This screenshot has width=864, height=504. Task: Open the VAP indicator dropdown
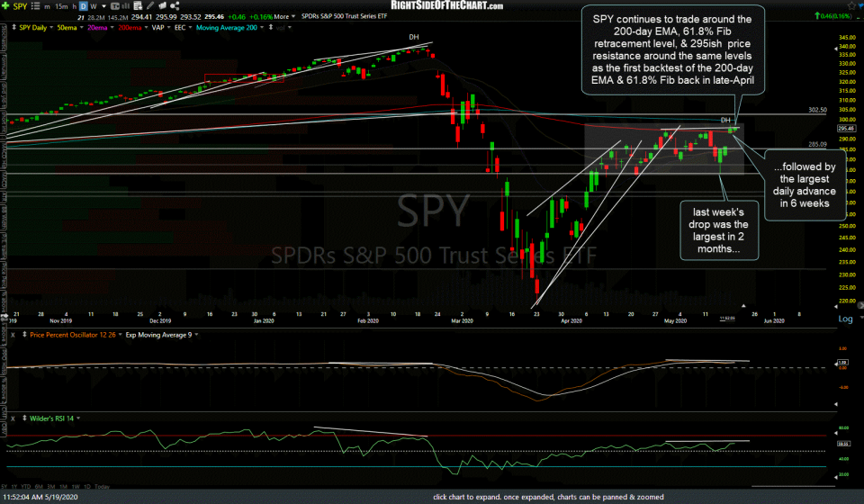(168, 27)
